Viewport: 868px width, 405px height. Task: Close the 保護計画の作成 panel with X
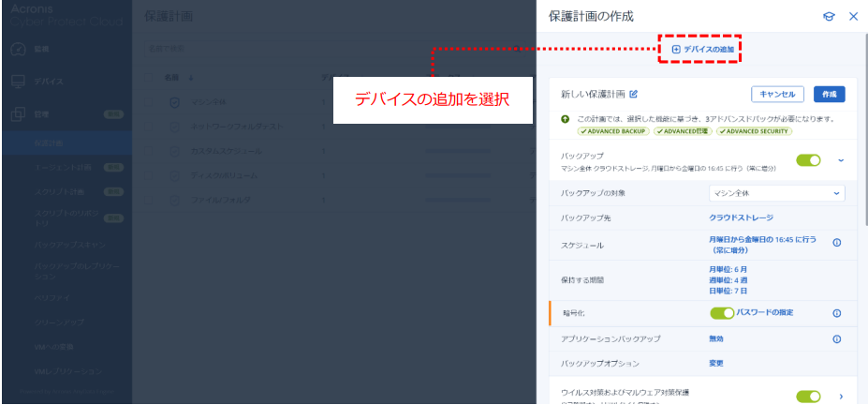(853, 17)
